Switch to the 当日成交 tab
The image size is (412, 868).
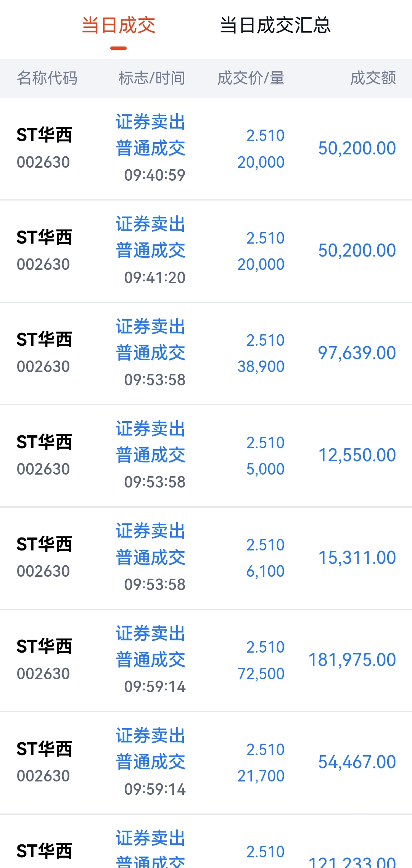tap(119, 26)
